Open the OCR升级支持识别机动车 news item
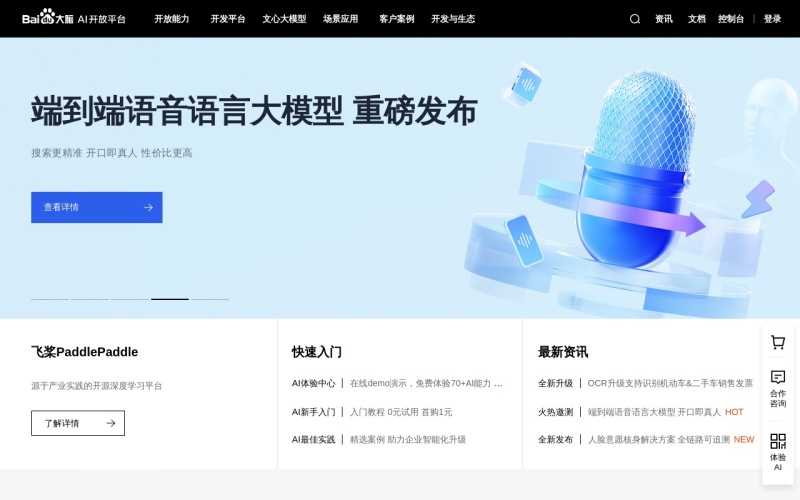 670,383
